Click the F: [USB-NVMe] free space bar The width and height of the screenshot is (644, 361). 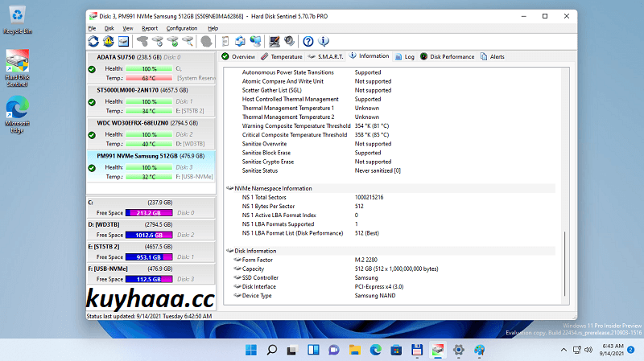(x=149, y=279)
